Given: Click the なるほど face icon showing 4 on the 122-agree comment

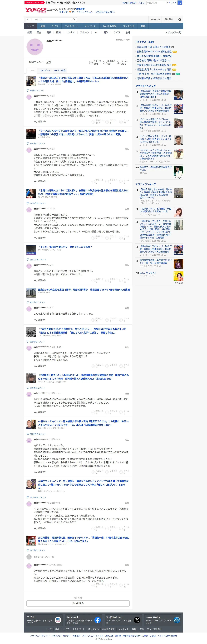Looking at the screenshot, I should (107, 122).
